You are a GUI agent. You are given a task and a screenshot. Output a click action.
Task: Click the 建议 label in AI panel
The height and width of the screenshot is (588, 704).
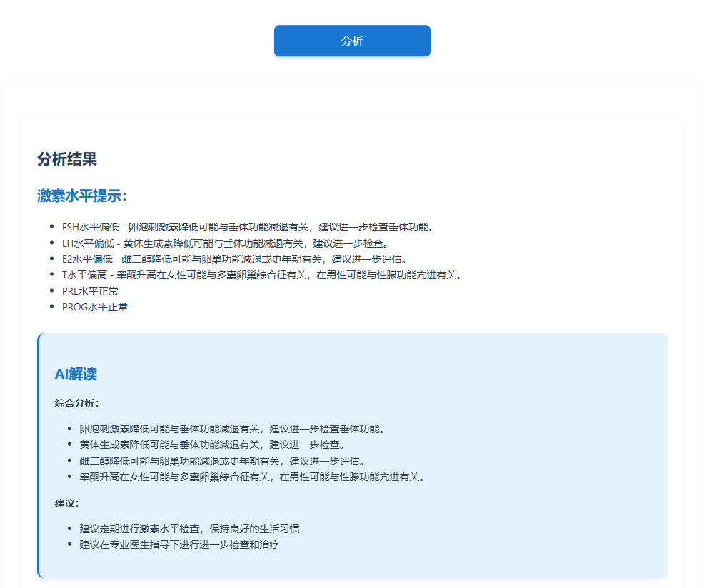point(67,503)
